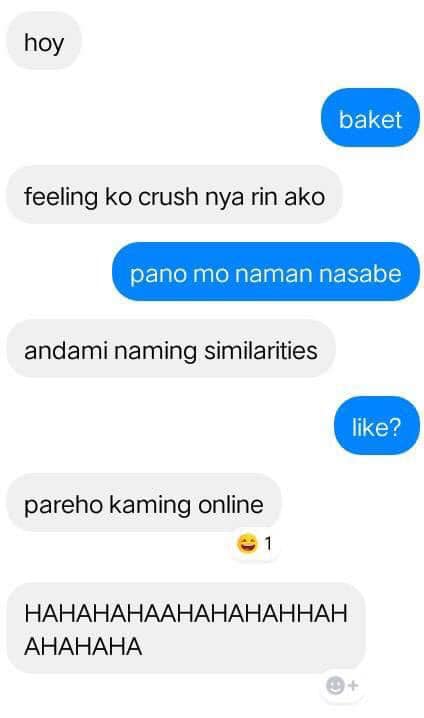Click the word 'similarities' in the message
Viewport: 424px width, 718px height.
(x=261, y=351)
